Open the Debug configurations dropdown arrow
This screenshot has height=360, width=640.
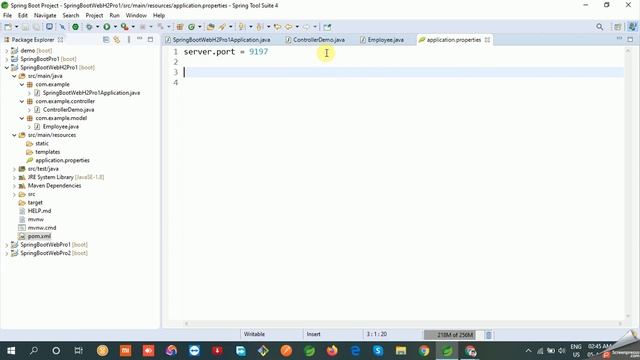coord(97,27)
